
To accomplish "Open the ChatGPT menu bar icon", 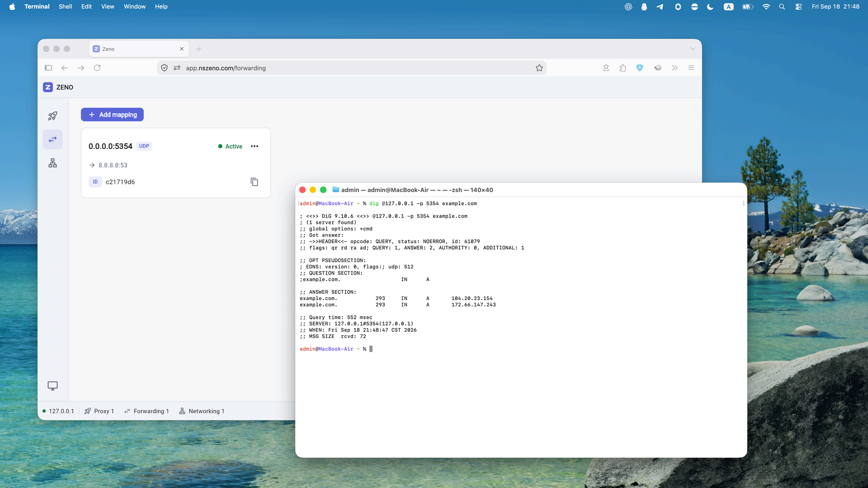I will click(628, 7).
